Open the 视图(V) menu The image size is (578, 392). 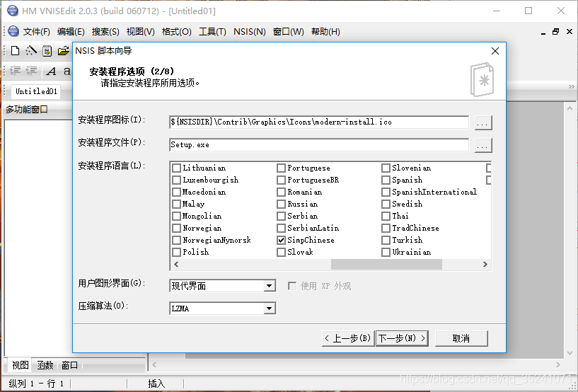(x=141, y=32)
